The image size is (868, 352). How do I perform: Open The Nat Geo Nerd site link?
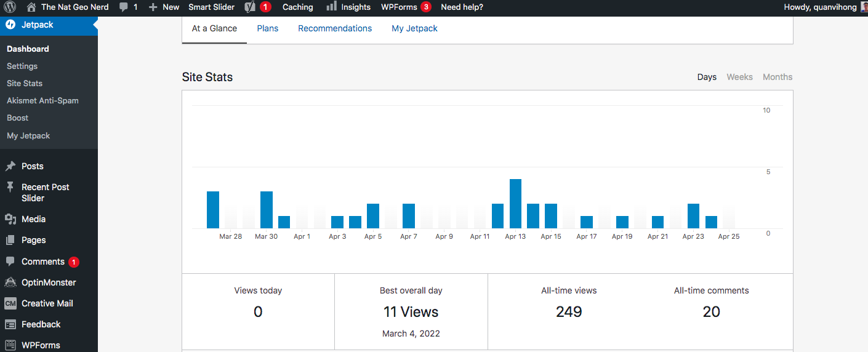point(75,7)
